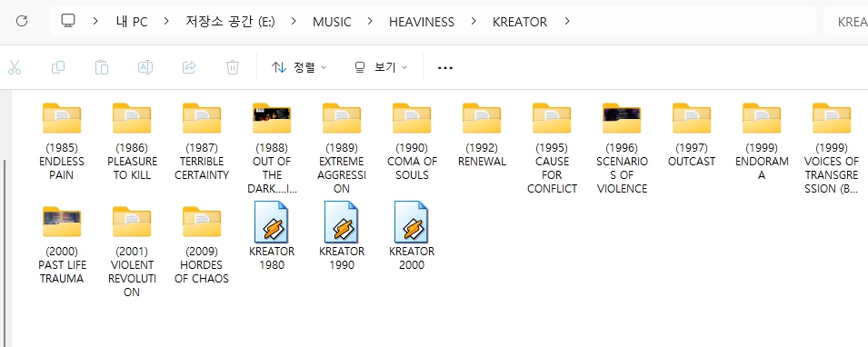
Task: Click the navigation pane vertical scrollbar
Action: pyautogui.click(x=5, y=253)
